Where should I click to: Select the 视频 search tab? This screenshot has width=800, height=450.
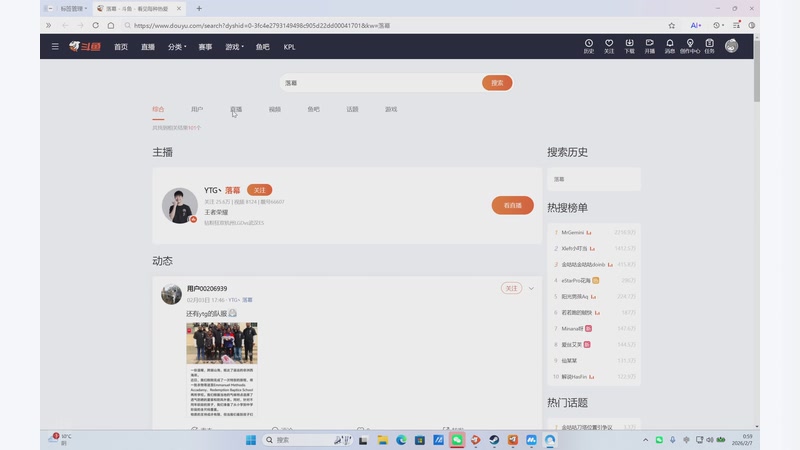(x=274, y=109)
